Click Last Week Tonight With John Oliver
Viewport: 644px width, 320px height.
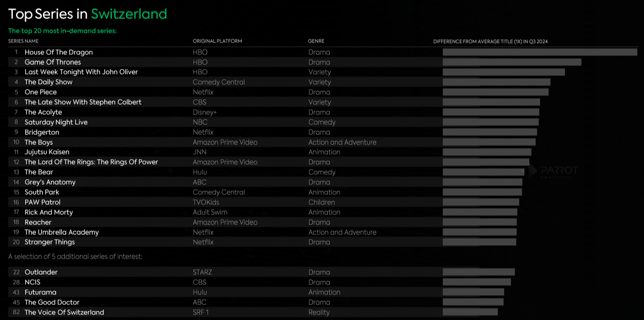pyautogui.click(x=81, y=72)
